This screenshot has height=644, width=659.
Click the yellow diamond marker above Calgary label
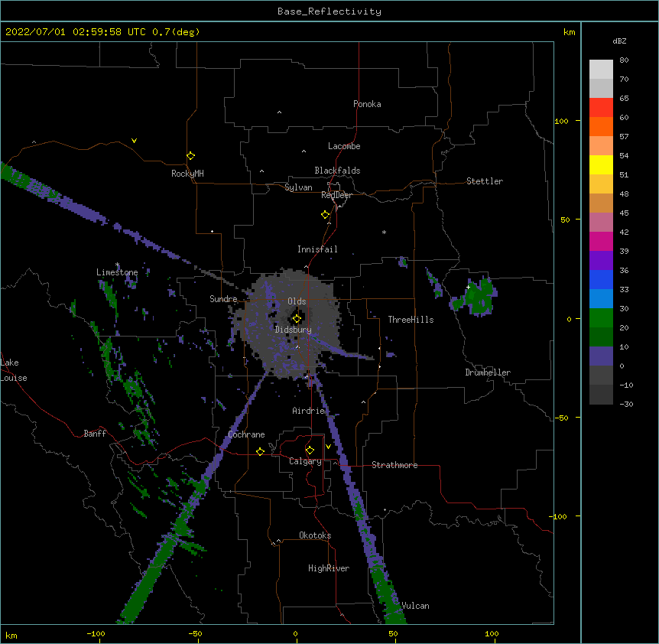coord(310,450)
